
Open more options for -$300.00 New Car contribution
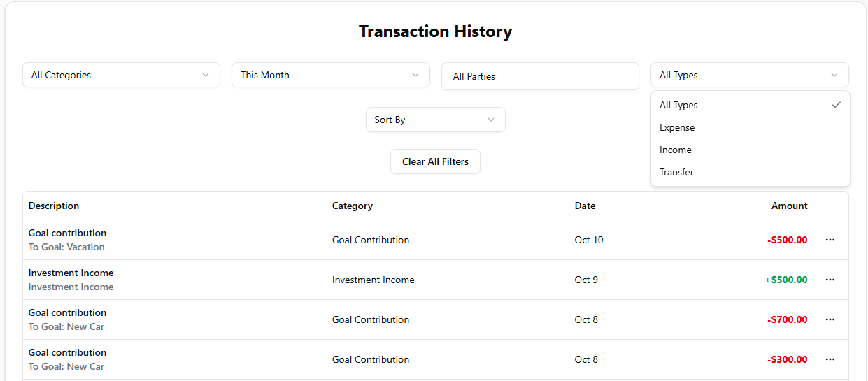point(830,359)
